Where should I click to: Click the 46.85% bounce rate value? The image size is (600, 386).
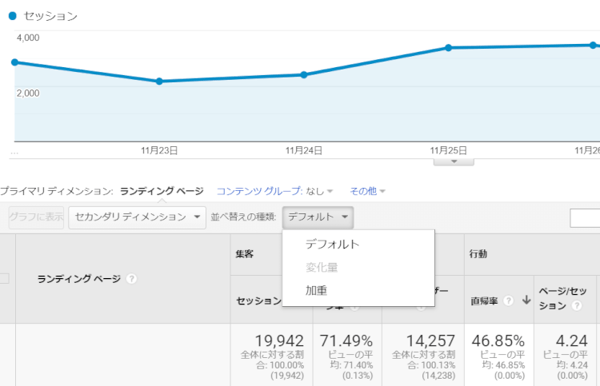click(498, 340)
